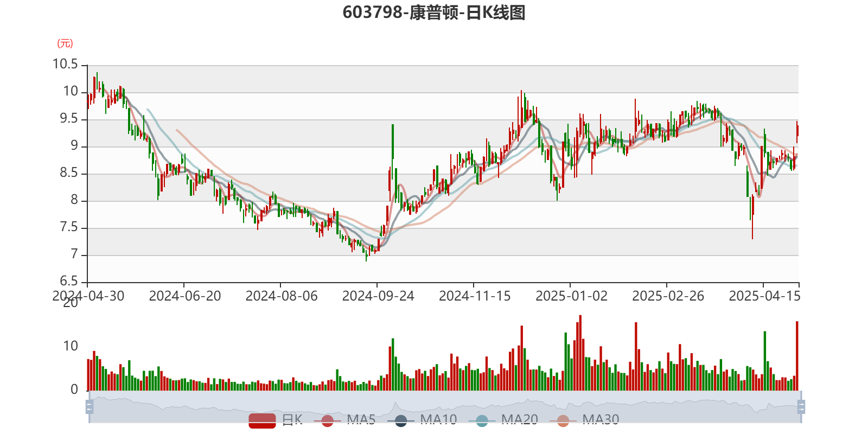Click the last red volume bar at the right edge

pos(797,356)
